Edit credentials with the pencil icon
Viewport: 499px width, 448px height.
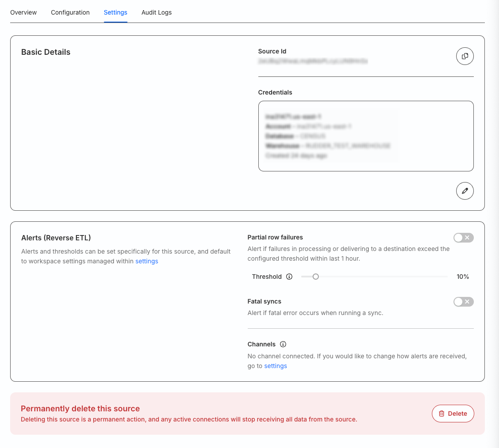click(x=465, y=191)
